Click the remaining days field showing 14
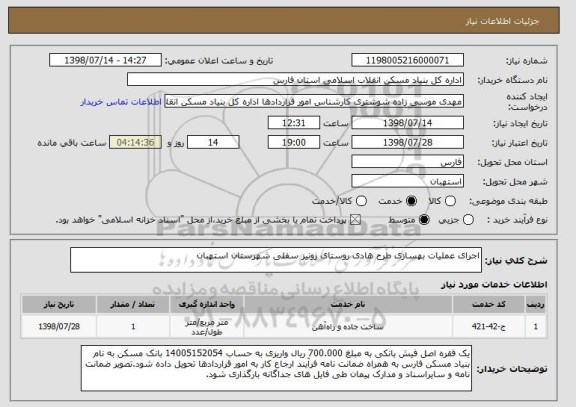 tap(213, 143)
